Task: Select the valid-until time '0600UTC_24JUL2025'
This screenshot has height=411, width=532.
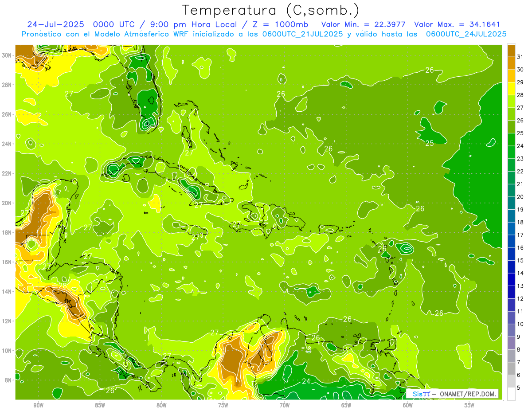Action: 466,34
